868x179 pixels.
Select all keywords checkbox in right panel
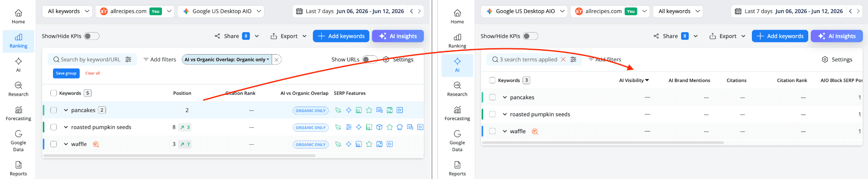pos(492,80)
